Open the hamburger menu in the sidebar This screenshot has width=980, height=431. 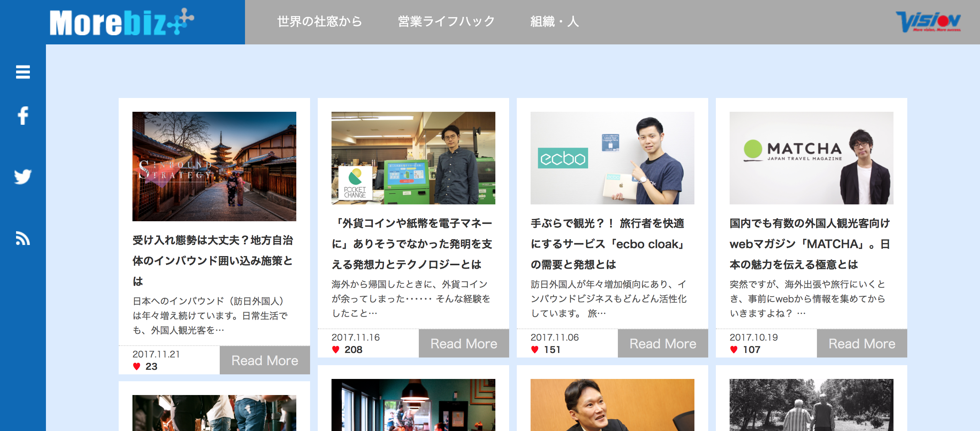coord(23,73)
